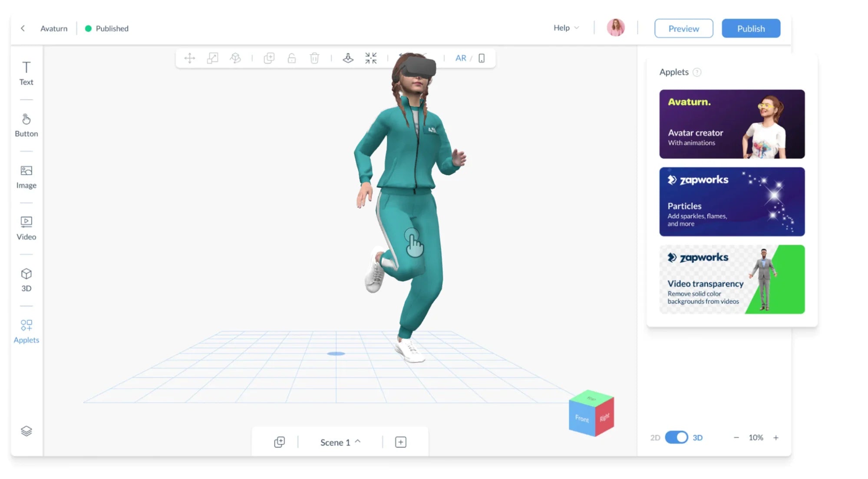The height and width of the screenshot is (479, 868).
Task: Click the lock icon in toolbar
Action: [292, 58]
